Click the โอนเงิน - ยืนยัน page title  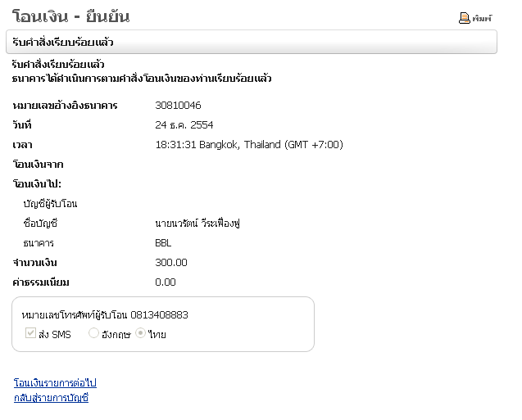70,16
